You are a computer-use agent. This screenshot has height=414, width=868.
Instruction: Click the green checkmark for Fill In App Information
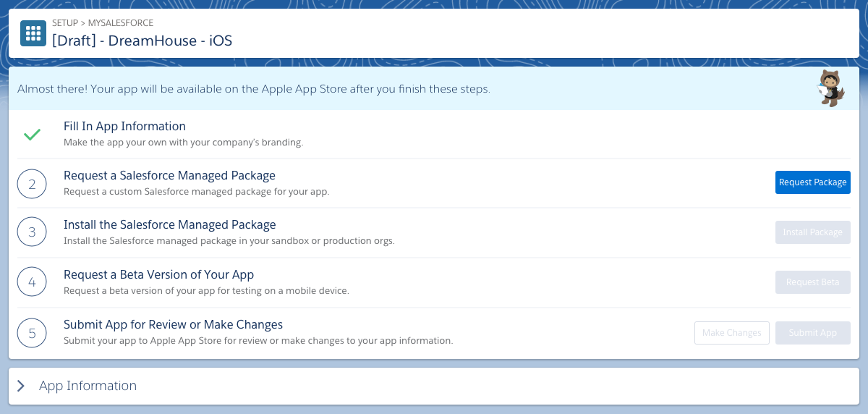point(32,135)
